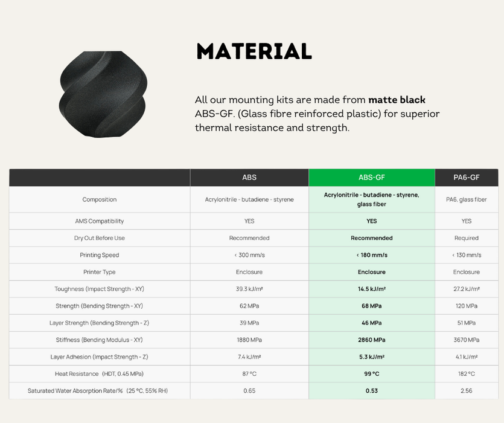Viewport: 504px width, 423px height.
Task: Click the Printing Speed row label
Action: pos(100,255)
